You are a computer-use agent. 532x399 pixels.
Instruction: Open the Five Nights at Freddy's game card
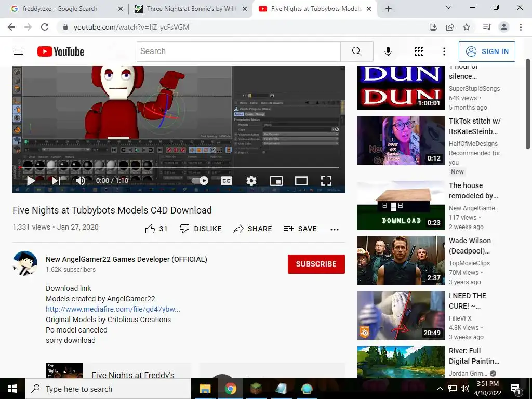118,370
